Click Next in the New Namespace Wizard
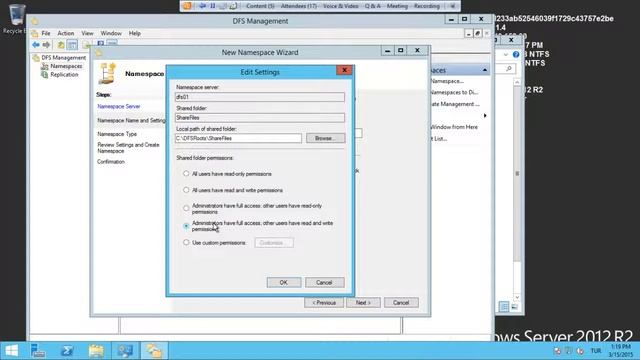The image size is (640, 360). (363, 302)
